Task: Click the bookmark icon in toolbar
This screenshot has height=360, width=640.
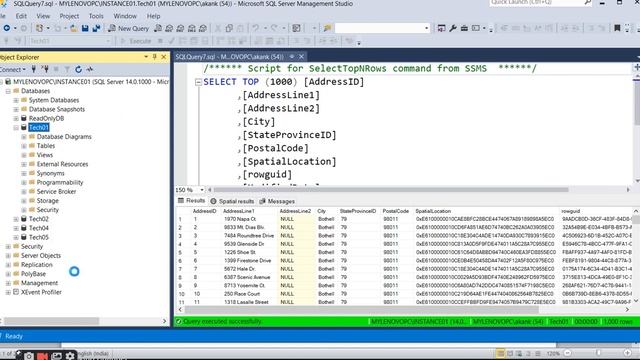Action: (617, 28)
